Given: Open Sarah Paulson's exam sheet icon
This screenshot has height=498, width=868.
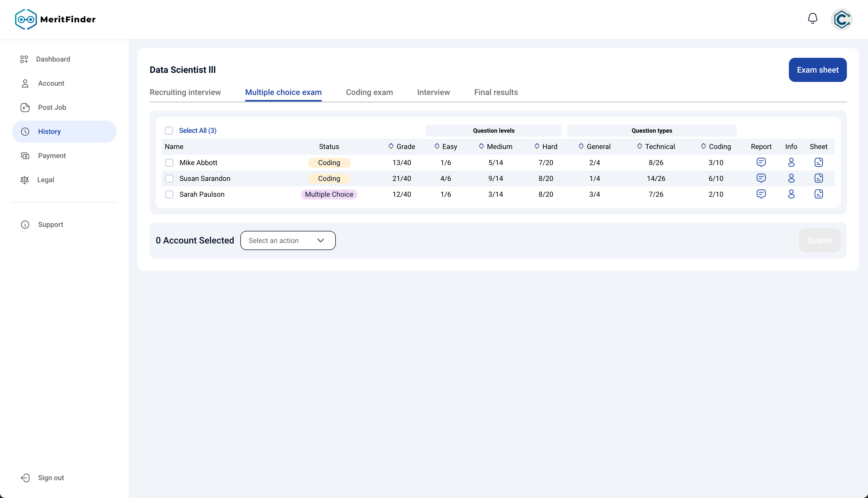Looking at the screenshot, I should pyautogui.click(x=819, y=194).
